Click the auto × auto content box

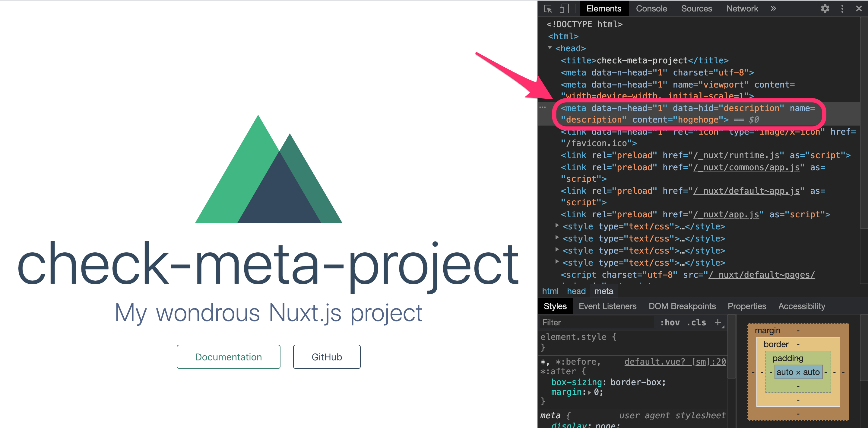(x=798, y=372)
